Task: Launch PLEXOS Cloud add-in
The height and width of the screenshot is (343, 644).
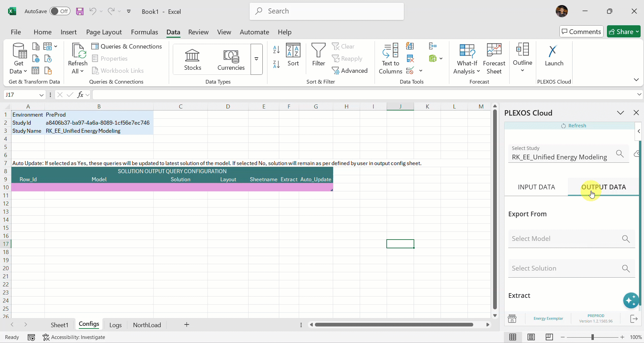Action: click(554, 56)
